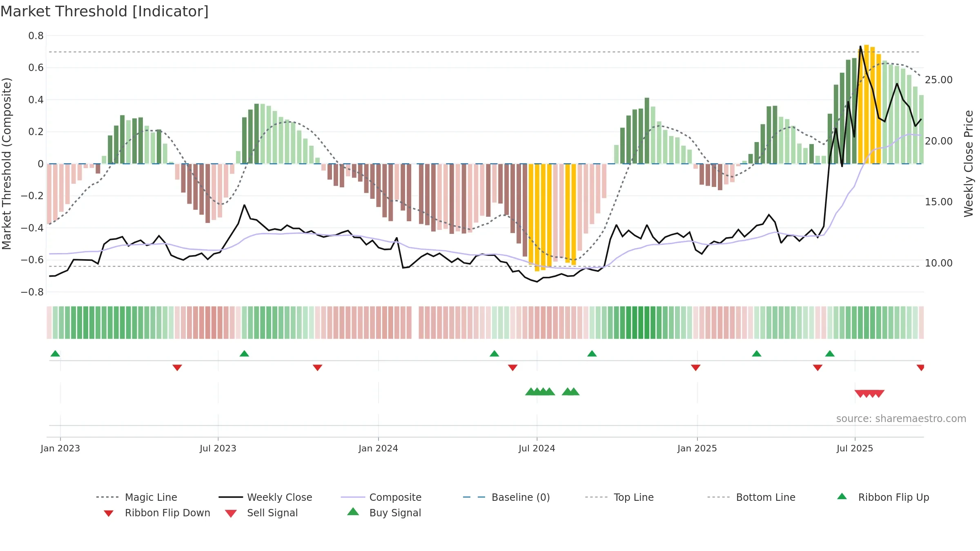Viewport: 980px width, 551px height.
Task: Click the Ribbon Flip Up triangle around Mar 2025
Action: pos(757,353)
